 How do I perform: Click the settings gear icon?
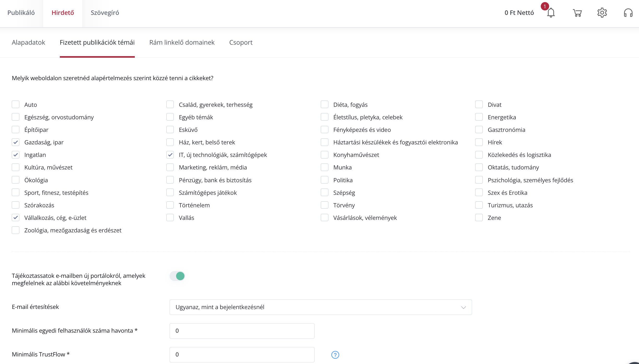tap(602, 12)
